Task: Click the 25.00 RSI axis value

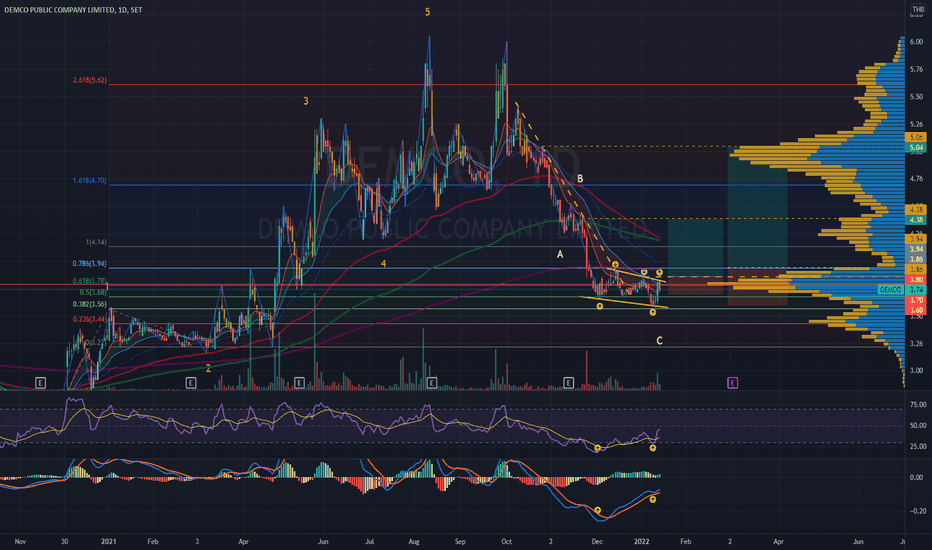Action: (x=918, y=447)
